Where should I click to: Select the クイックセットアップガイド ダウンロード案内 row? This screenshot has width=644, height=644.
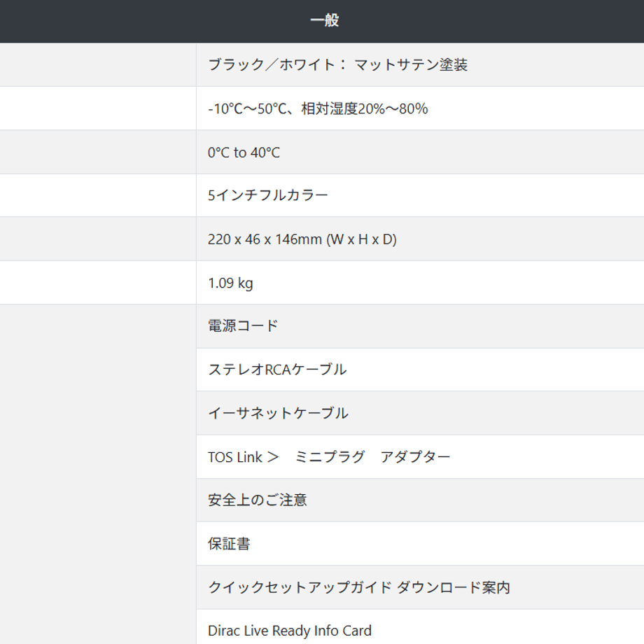coord(420,587)
